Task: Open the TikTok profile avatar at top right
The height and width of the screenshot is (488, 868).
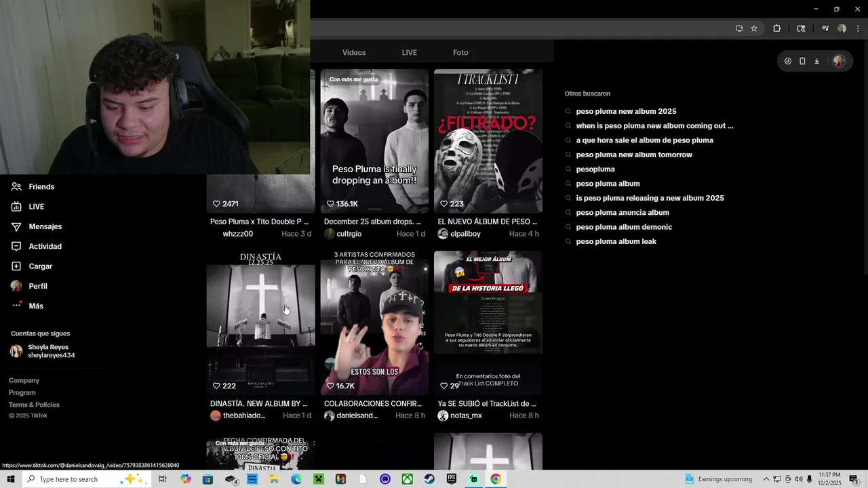Action: coord(839,61)
